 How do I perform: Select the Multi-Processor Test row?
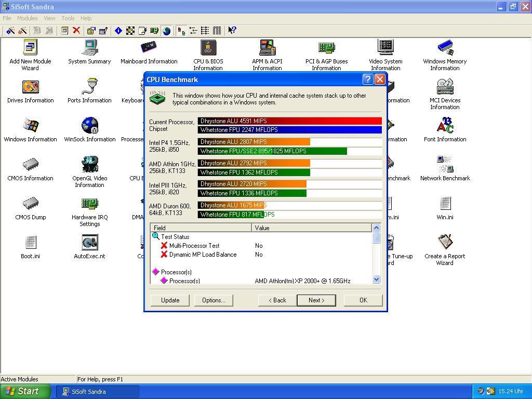pyautogui.click(x=194, y=246)
